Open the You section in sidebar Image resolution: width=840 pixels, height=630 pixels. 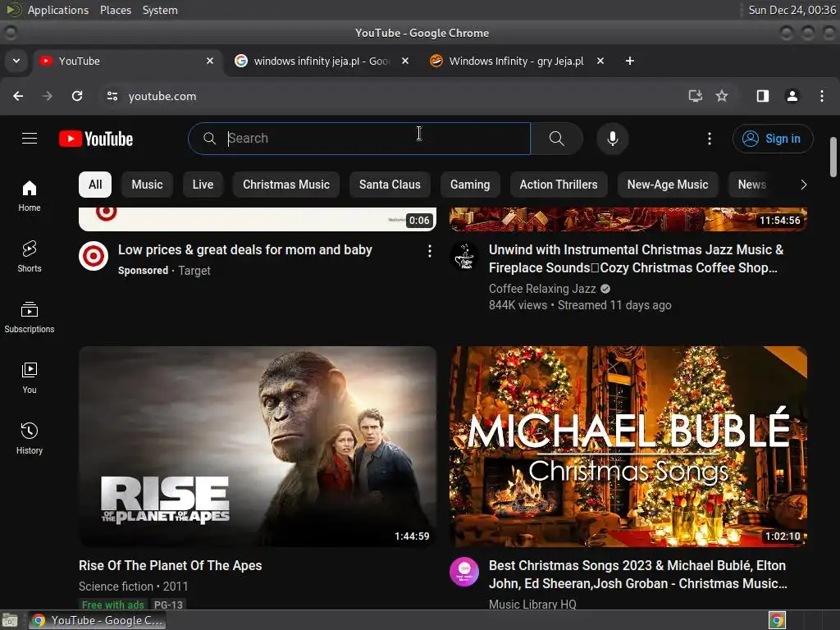click(30, 378)
